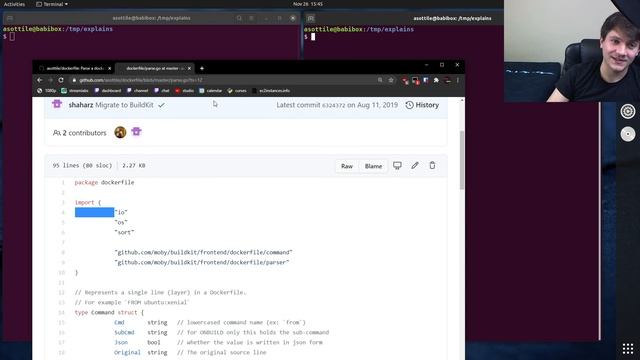Show applications grid icon

pyautogui.click(x=628, y=349)
